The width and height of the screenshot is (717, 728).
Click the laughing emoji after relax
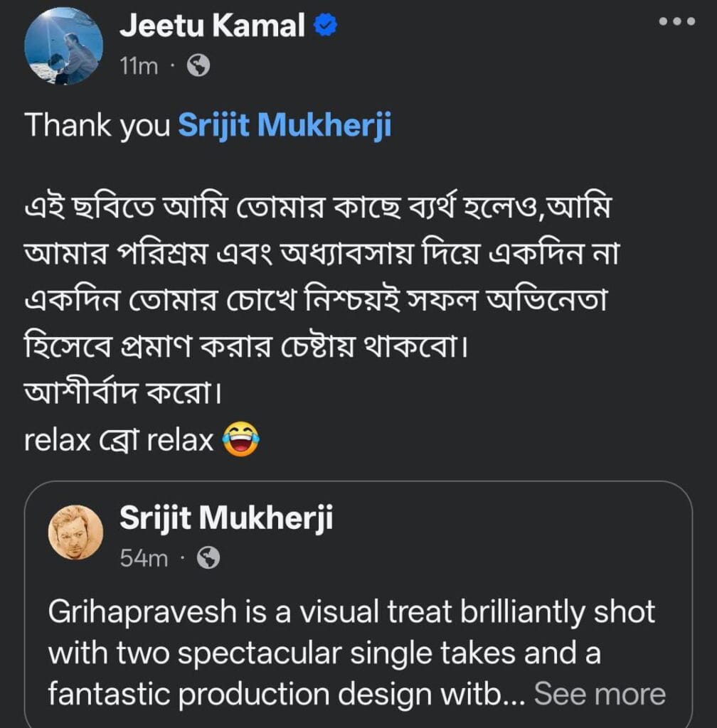click(x=240, y=439)
